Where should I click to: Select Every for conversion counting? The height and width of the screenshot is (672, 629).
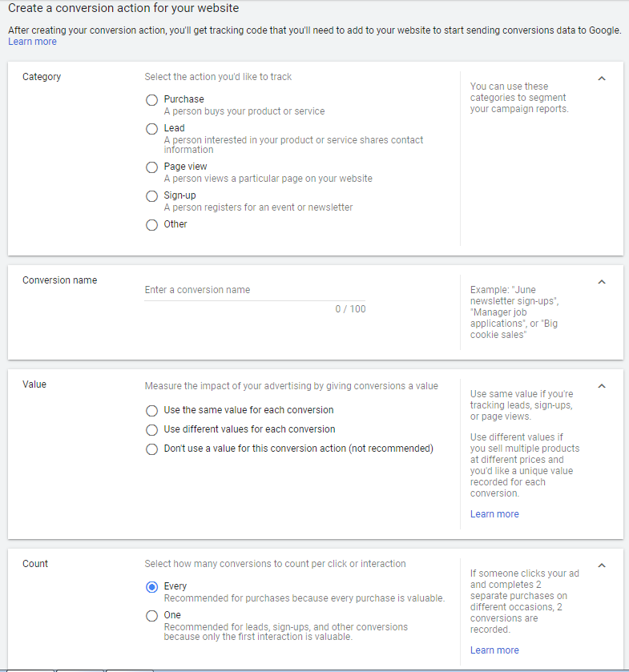pos(151,586)
